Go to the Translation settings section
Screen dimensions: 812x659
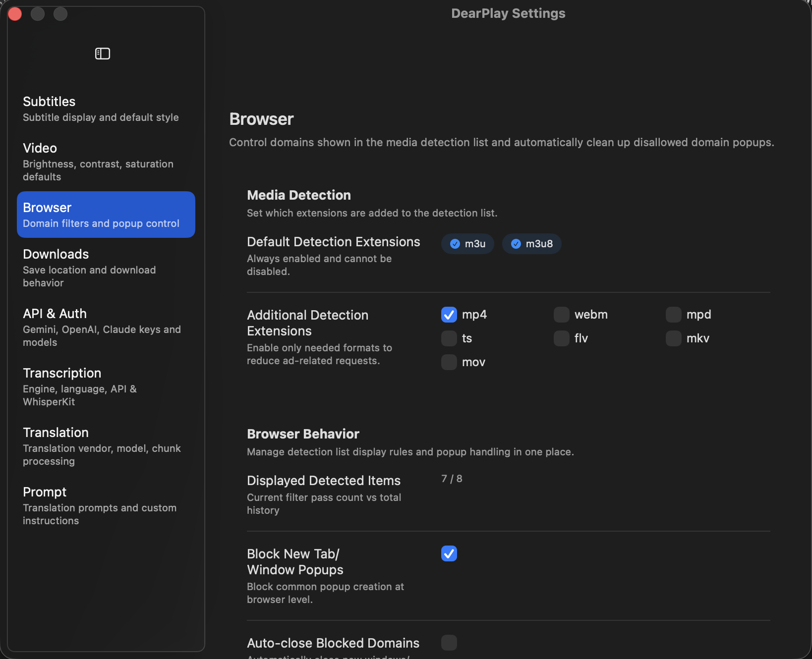click(x=106, y=446)
